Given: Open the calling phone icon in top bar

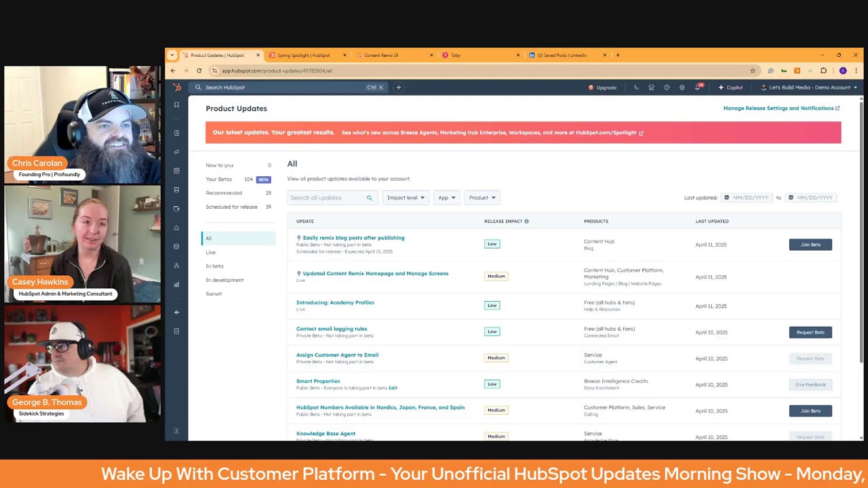Looking at the screenshot, I should (636, 87).
